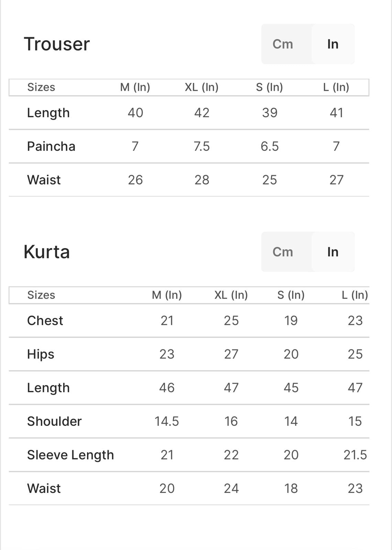Click Sizes header in Kurta table
The height and width of the screenshot is (550, 392).
[x=41, y=295]
